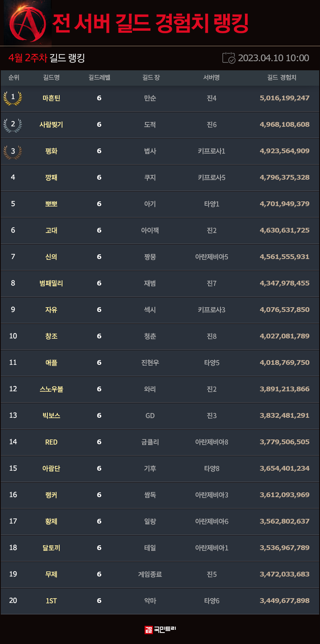Select the 뽀뽀 guild name
The height and width of the screenshot is (644, 320).
click(x=51, y=204)
